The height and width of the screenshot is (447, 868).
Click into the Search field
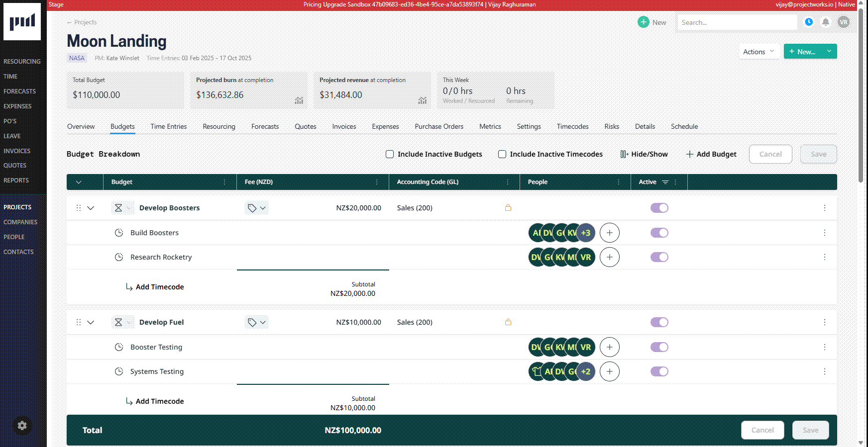(736, 22)
